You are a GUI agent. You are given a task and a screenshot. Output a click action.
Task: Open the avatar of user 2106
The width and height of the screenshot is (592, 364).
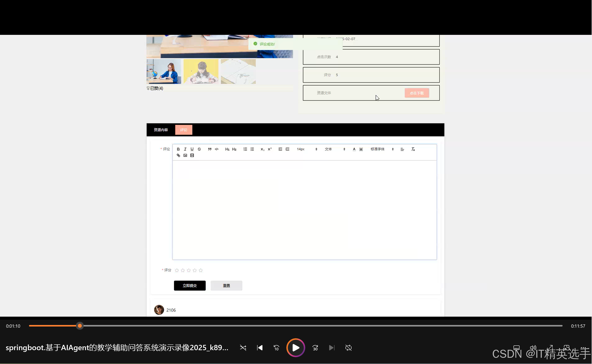(159, 310)
